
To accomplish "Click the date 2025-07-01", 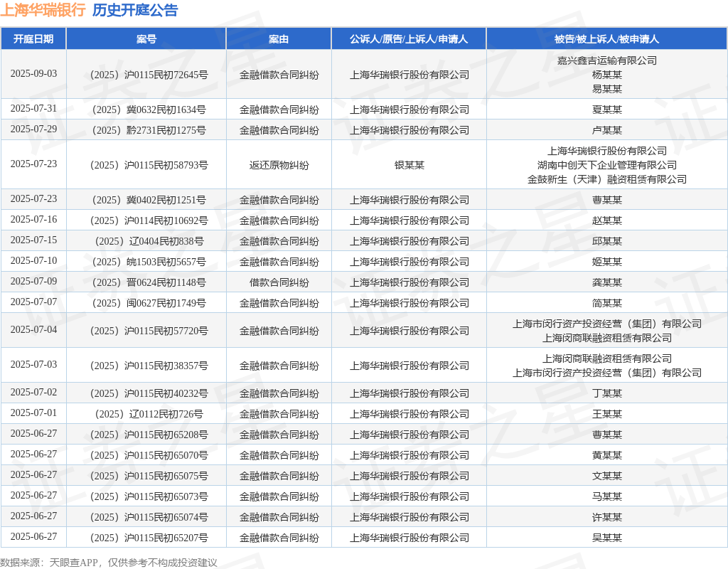I will (33, 413).
